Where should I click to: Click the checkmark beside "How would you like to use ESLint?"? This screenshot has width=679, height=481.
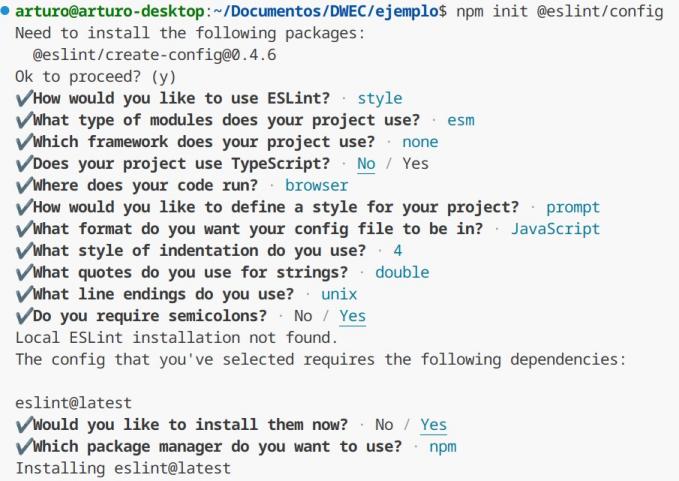(22, 98)
